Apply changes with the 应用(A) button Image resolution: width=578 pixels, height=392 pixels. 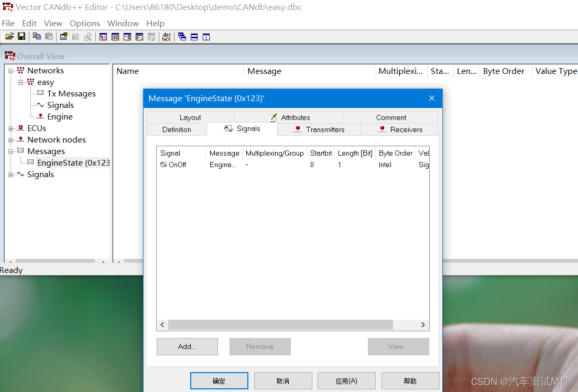coord(346,381)
